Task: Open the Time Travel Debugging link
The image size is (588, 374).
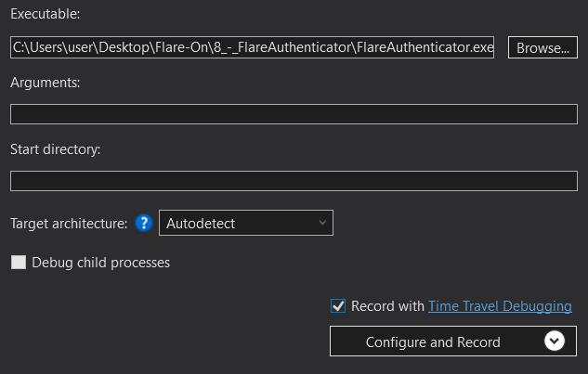Action: point(500,306)
